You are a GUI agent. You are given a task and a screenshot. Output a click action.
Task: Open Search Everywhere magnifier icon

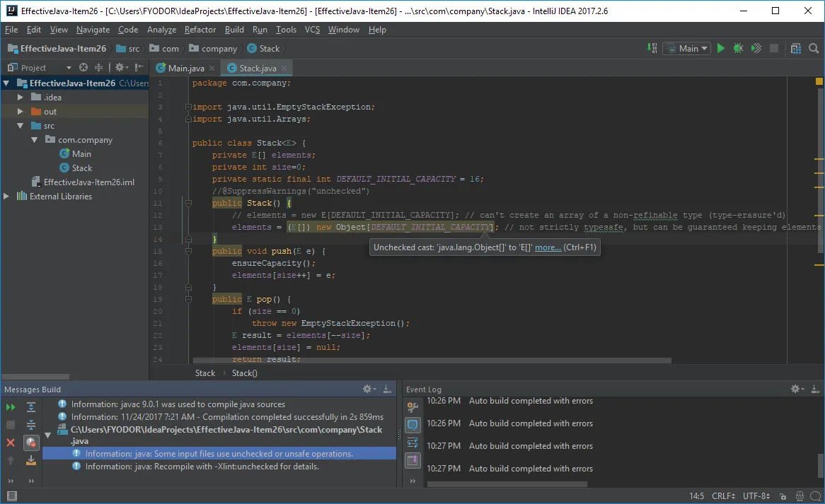(814, 49)
